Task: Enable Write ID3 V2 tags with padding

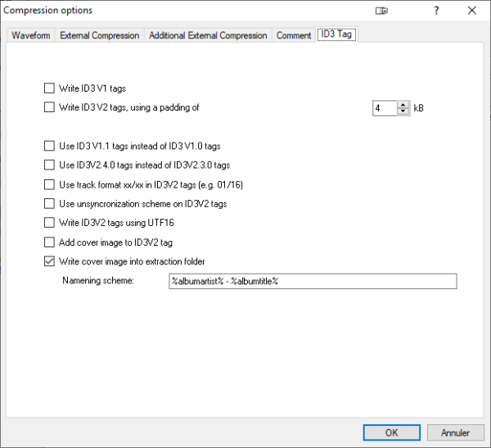Action: 49,107
